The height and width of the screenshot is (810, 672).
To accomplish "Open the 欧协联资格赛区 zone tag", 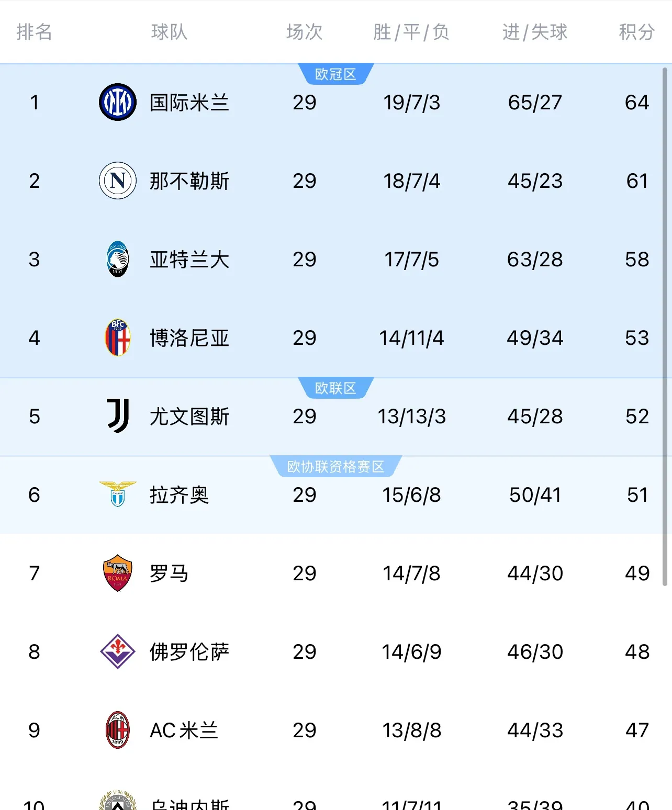I will [336, 467].
